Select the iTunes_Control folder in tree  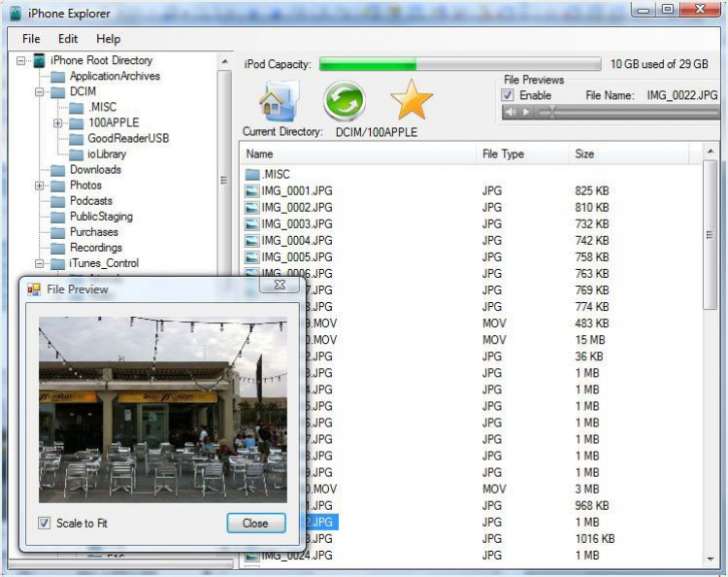[104, 263]
